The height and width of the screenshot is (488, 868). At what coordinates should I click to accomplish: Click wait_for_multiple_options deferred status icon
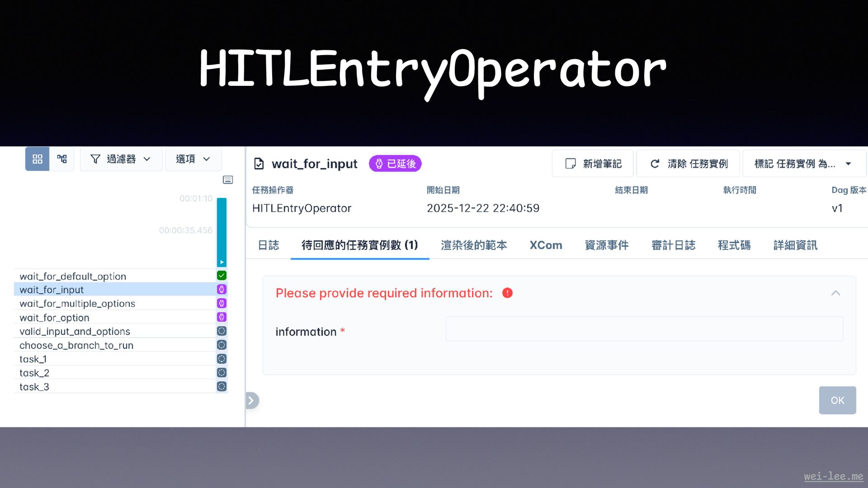tap(222, 303)
